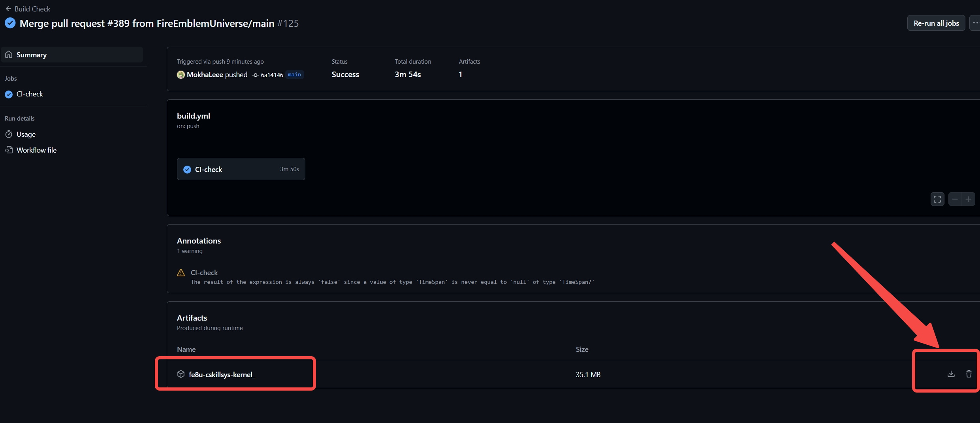
Task: Click the package icon beside fe8u-cskillsys-kernel_
Action: [x=181, y=374]
